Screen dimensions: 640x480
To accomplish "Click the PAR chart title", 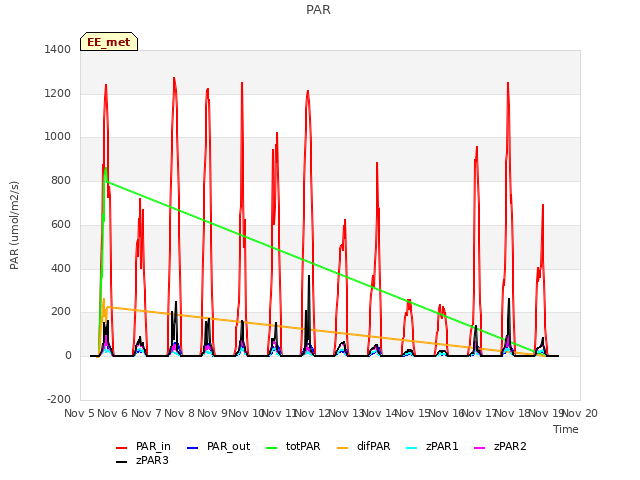I will 318,9.
